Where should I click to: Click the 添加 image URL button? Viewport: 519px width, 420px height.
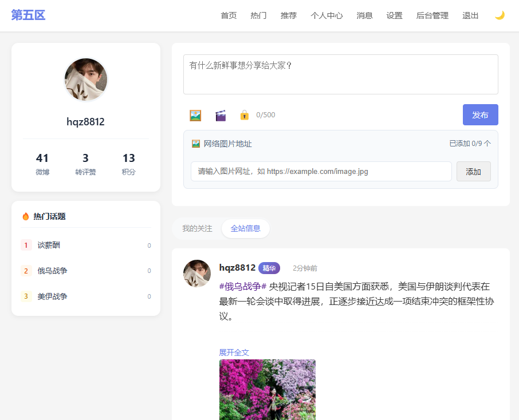click(473, 172)
